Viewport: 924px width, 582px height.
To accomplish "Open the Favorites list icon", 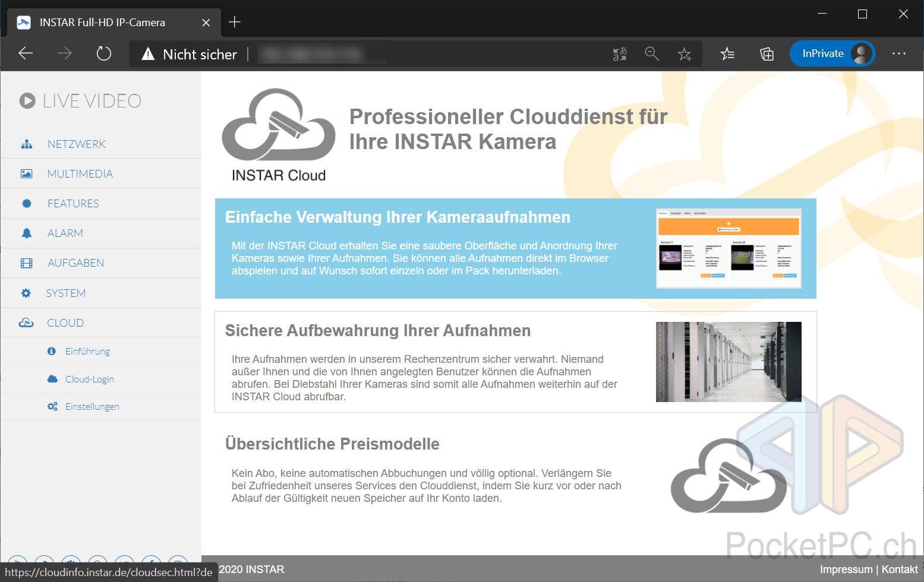I will pyautogui.click(x=727, y=54).
